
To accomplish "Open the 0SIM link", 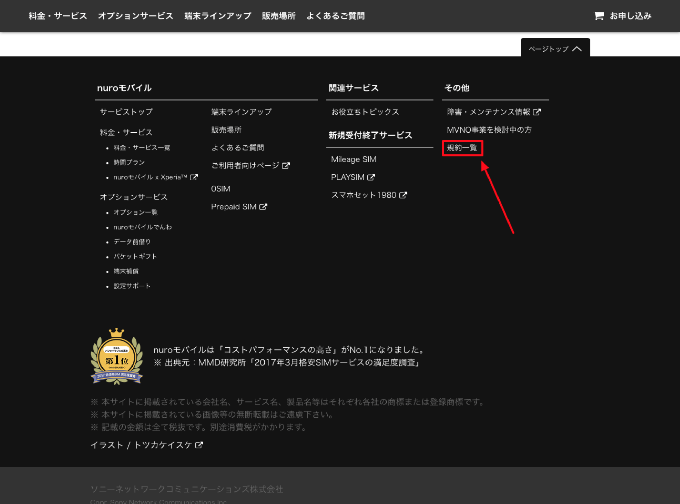I will (220, 189).
